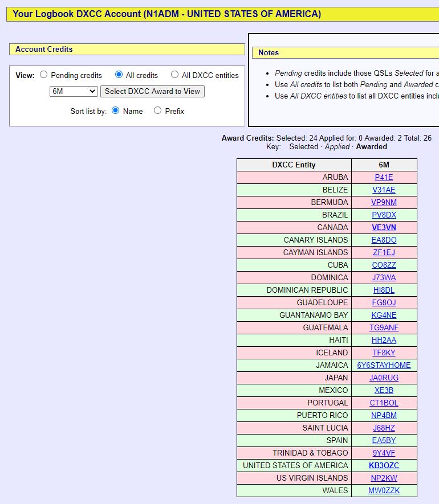Click the Award Credits summary line

(x=326, y=138)
